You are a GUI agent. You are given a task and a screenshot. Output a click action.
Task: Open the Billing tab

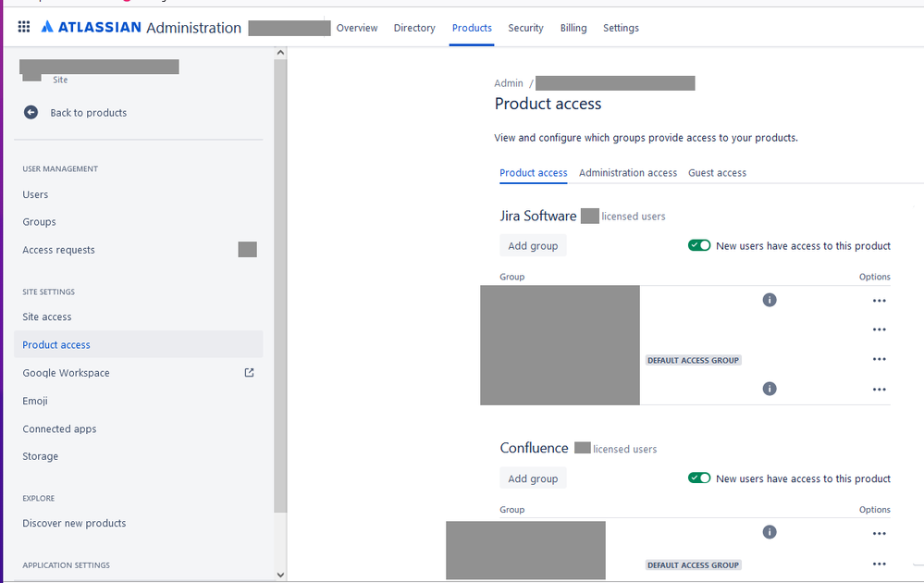(573, 28)
